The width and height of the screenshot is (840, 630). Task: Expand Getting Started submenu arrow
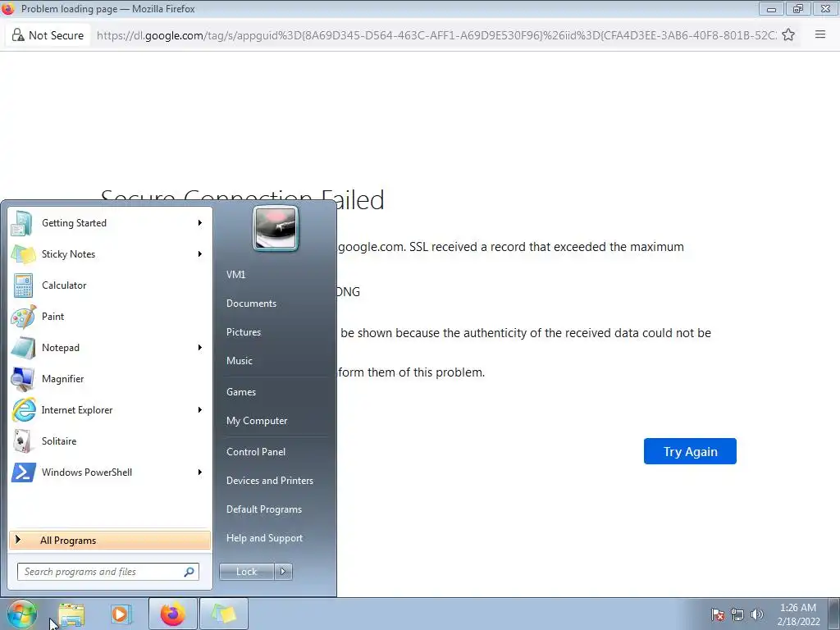click(200, 223)
